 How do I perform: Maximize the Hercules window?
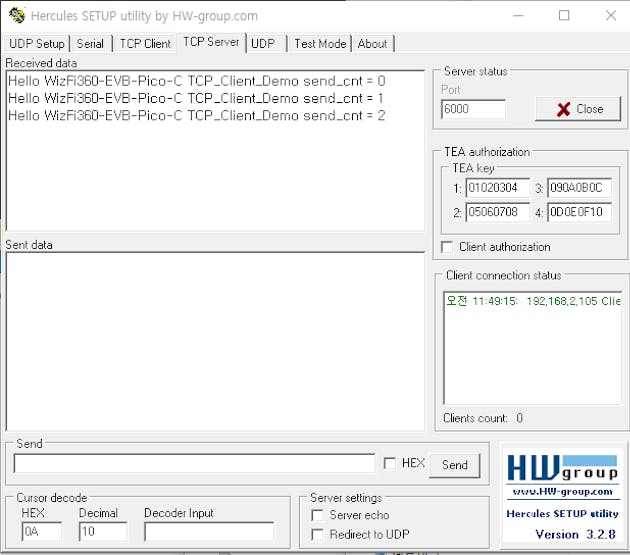pos(564,16)
